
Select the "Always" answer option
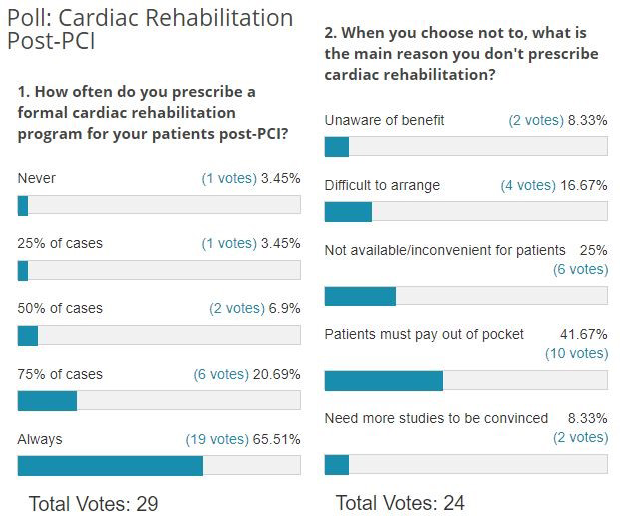(40, 439)
